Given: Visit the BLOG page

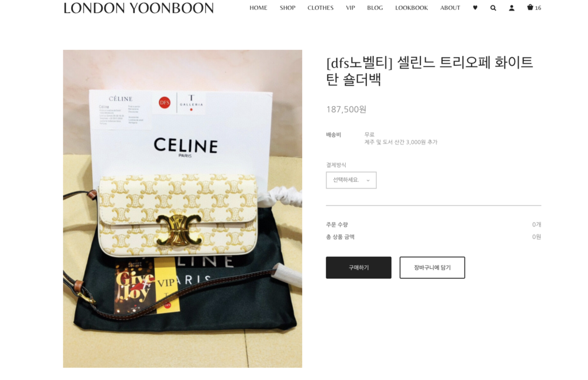Looking at the screenshot, I should coord(375,8).
